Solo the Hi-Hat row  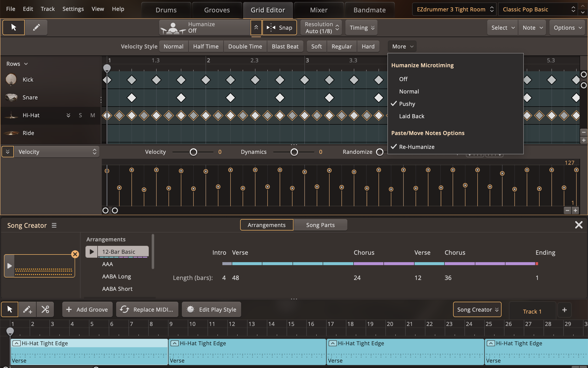click(x=80, y=115)
